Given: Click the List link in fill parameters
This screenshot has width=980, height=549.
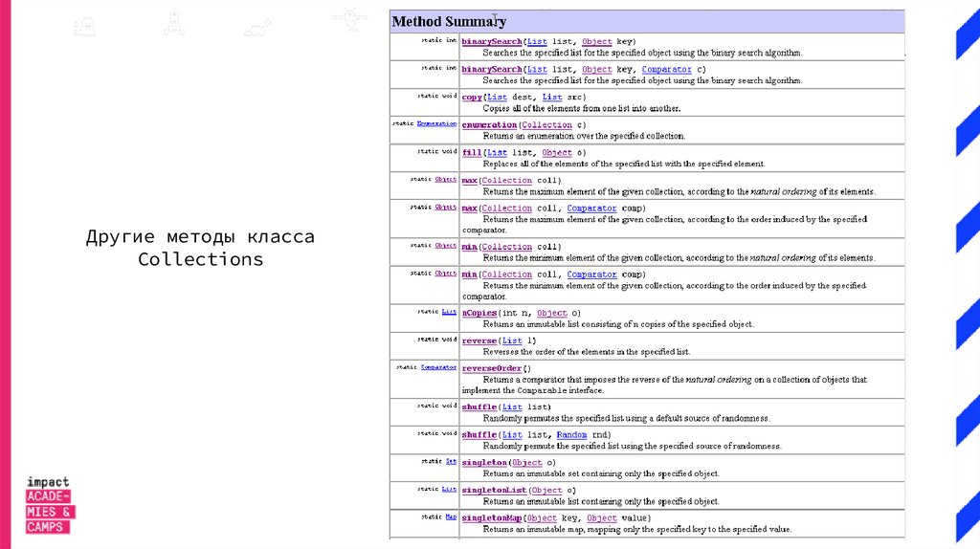Looking at the screenshot, I should [497, 152].
